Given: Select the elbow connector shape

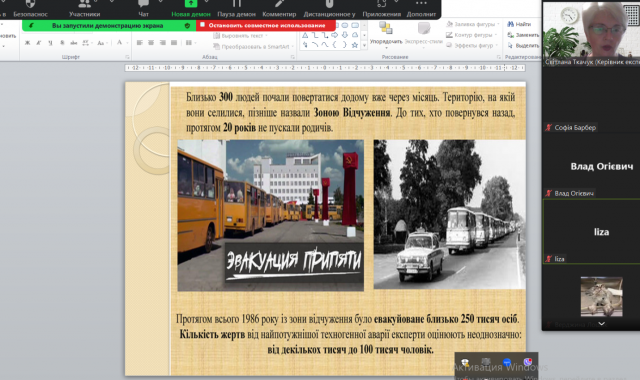Looking at the screenshot, I should point(315,36).
